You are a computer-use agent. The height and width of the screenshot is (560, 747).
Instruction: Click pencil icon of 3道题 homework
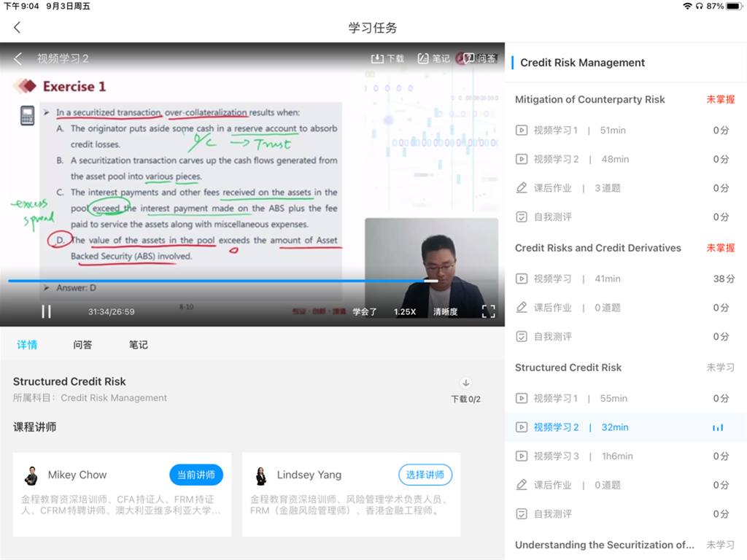coord(522,188)
